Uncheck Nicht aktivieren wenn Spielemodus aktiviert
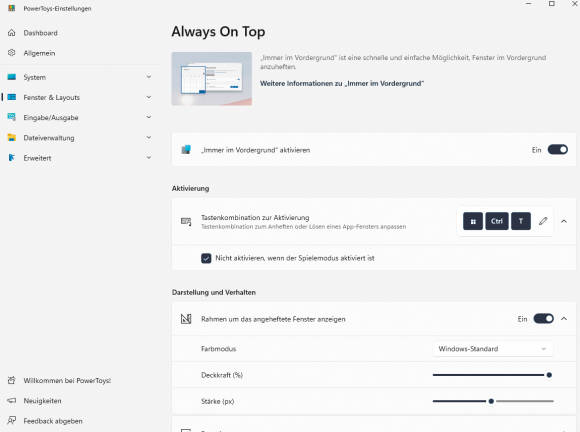The image size is (580, 432). pyautogui.click(x=206, y=258)
